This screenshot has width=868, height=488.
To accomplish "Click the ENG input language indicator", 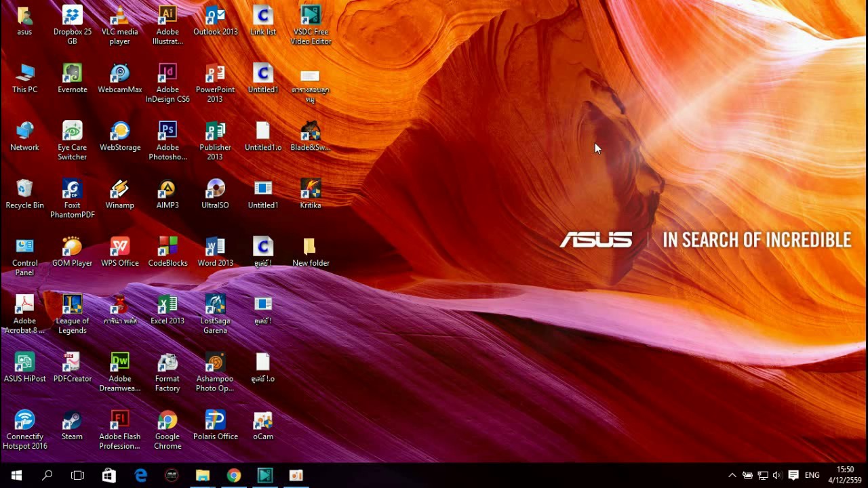I will coord(812,475).
